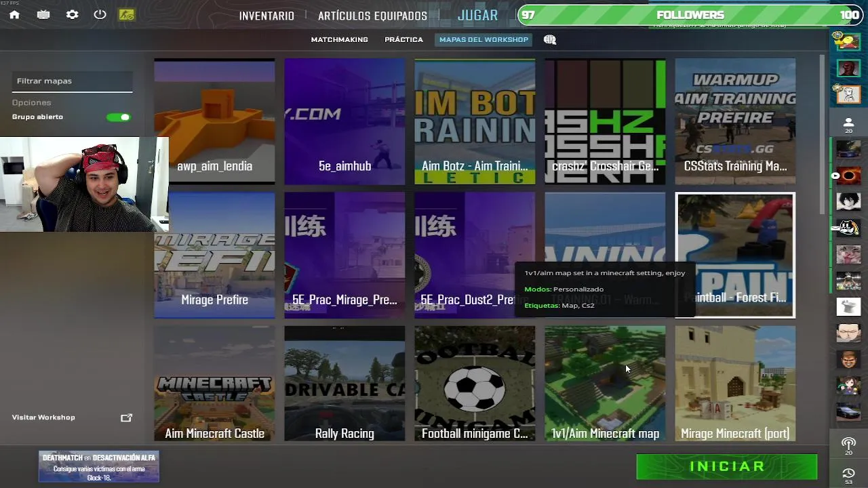Select the anime black-hair avatar friend
868x488 pixels.
pyautogui.click(x=848, y=201)
